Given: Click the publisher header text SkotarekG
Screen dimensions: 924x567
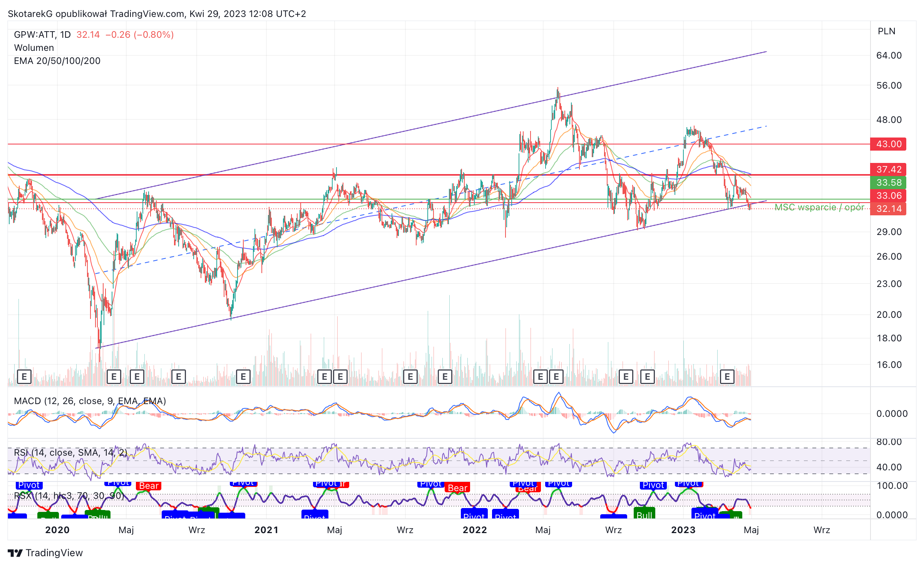Looking at the screenshot, I should coord(30,14).
